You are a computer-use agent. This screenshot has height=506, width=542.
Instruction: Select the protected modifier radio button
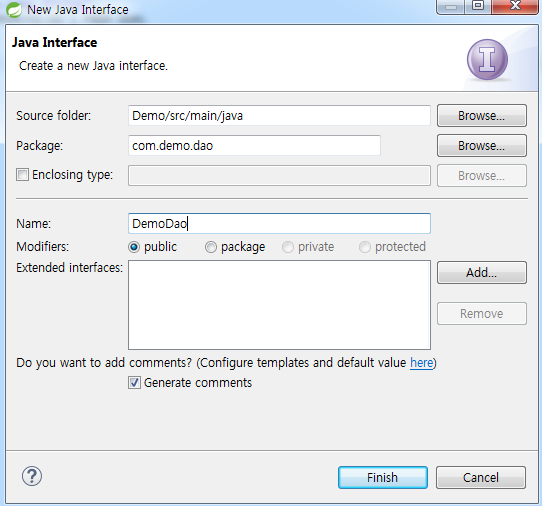point(365,247)
